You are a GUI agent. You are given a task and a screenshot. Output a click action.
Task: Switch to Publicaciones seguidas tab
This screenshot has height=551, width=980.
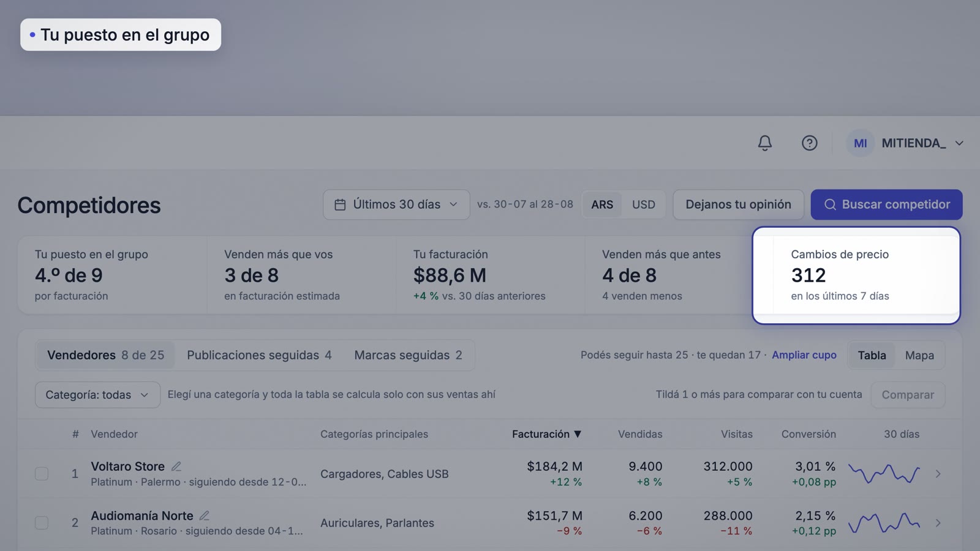(259, 355)
